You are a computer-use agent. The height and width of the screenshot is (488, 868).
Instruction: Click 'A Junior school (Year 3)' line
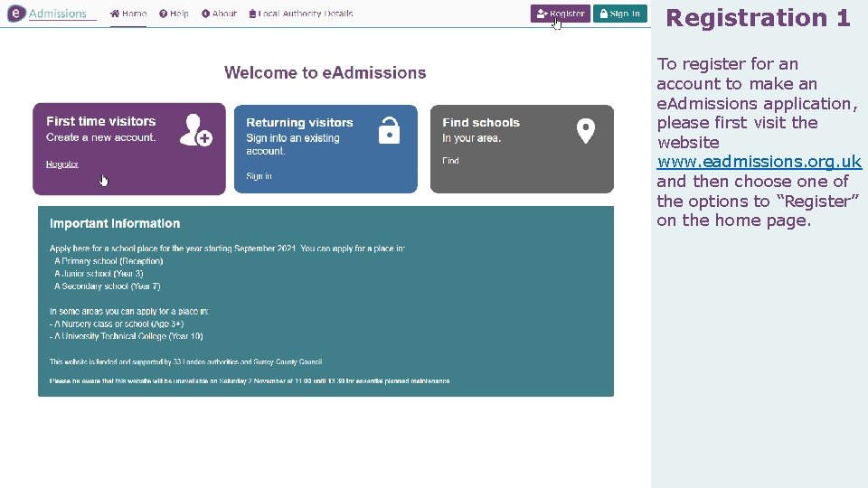coord(99,273)
